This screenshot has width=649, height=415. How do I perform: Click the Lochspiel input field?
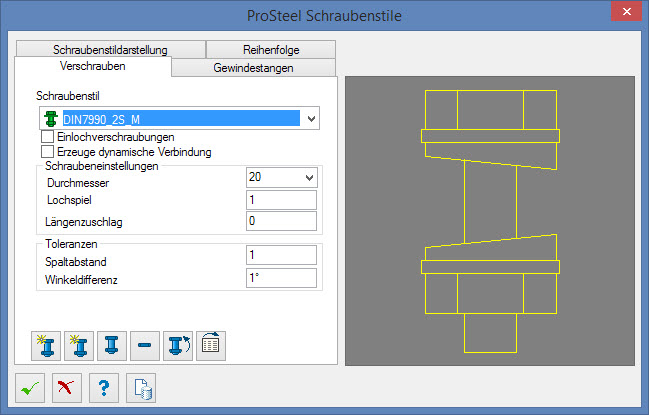coord(281,200)
